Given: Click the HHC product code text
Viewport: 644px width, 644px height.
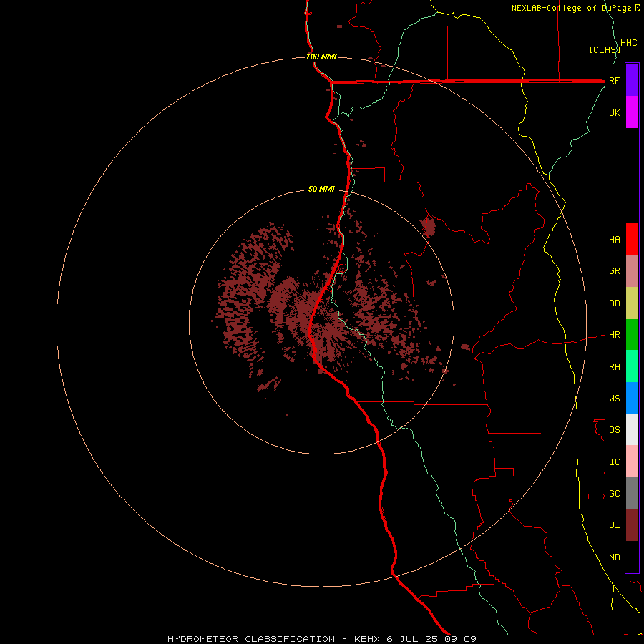Looking at the screenshot, I should pos(628,43).
